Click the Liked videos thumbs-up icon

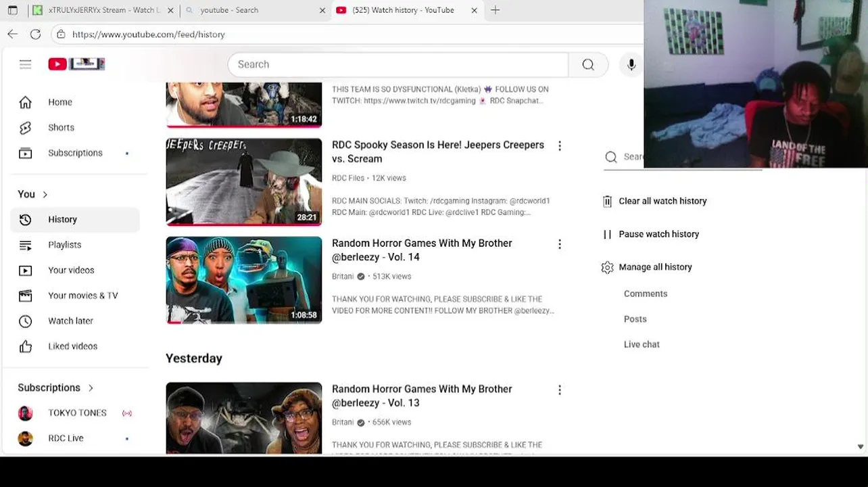click(25, 346)
